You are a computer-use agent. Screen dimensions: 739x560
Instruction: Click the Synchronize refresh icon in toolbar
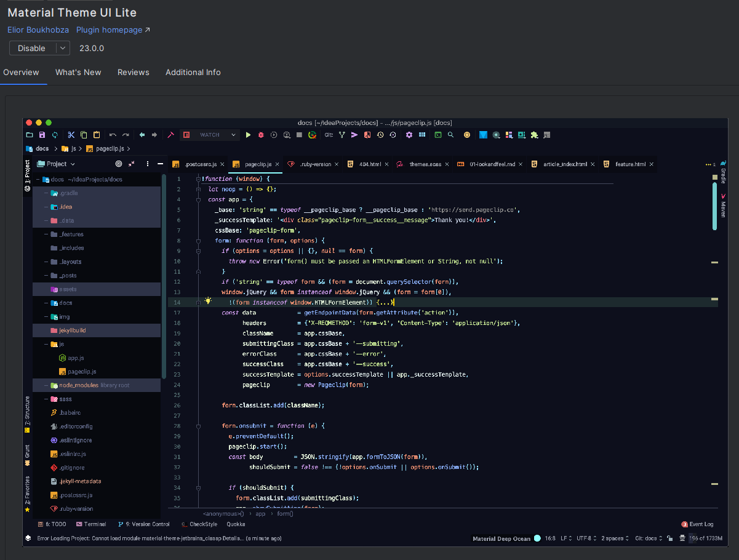55,135
